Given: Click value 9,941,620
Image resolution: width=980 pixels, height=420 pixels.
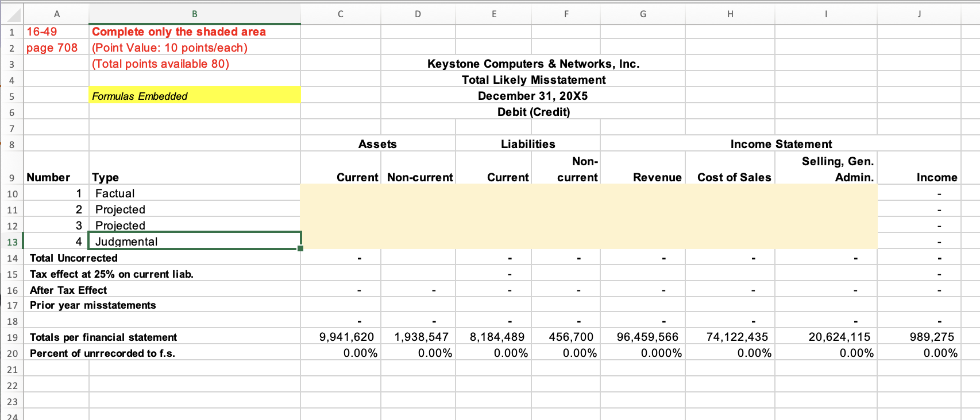Looking at the screenshot, I should tap(346, 337).
